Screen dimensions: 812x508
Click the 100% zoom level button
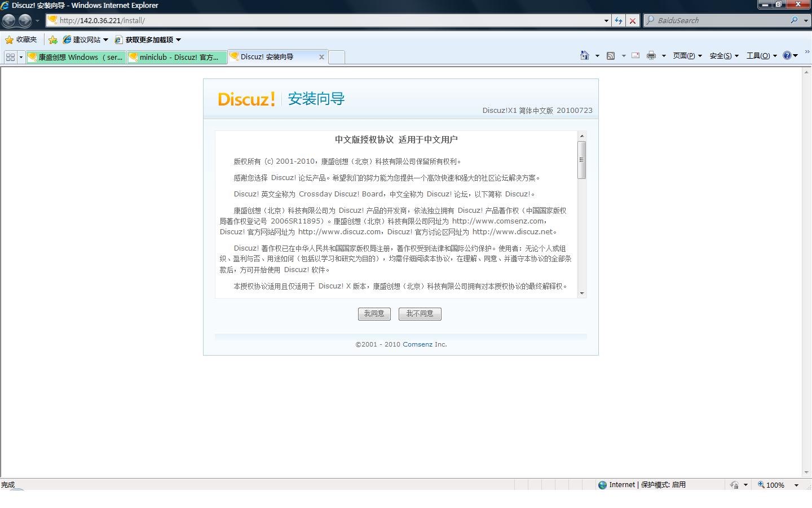(771, 485)
